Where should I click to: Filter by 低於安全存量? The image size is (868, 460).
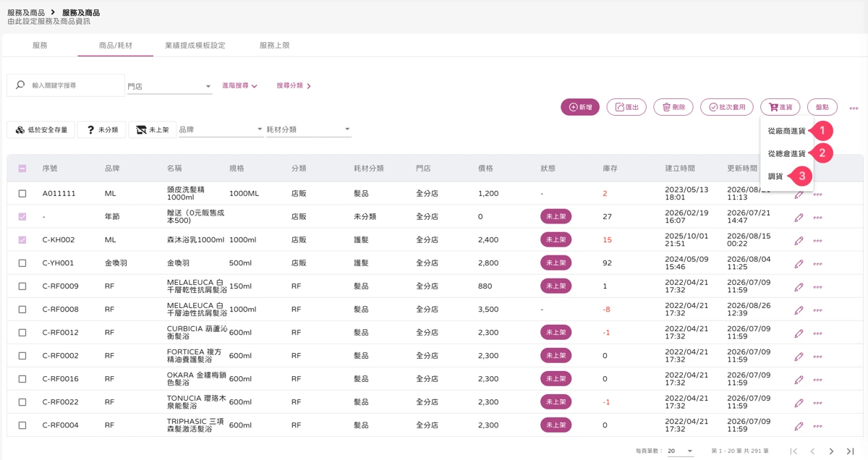tap(41, 129)
